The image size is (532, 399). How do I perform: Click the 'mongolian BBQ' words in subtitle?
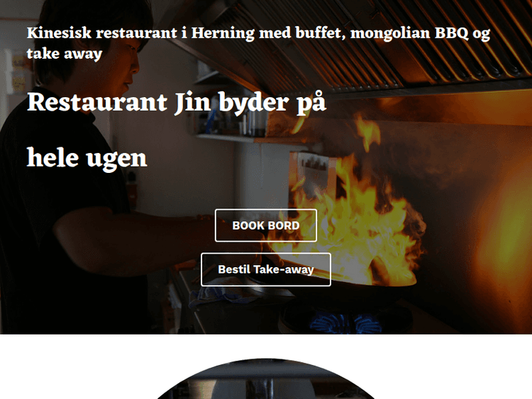[409, 33]
